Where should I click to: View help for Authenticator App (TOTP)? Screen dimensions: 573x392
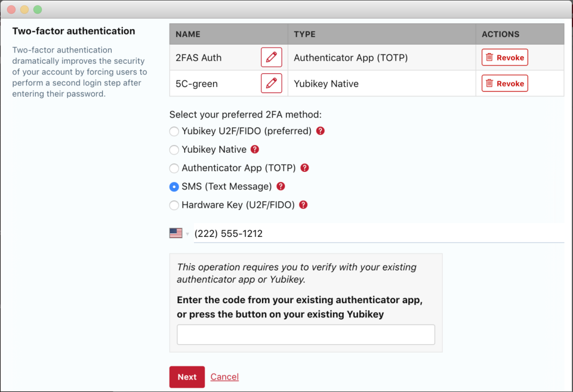pos(304,168)
